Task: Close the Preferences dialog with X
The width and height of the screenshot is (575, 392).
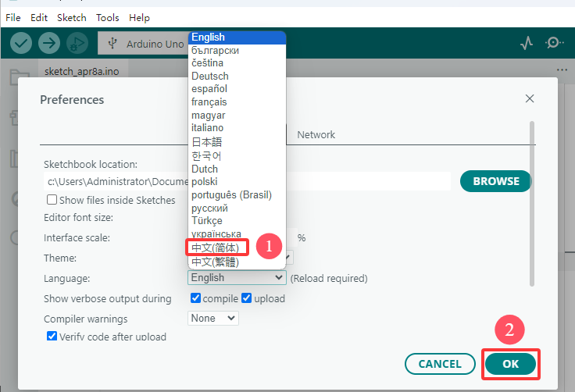Action: pos(530,98)
